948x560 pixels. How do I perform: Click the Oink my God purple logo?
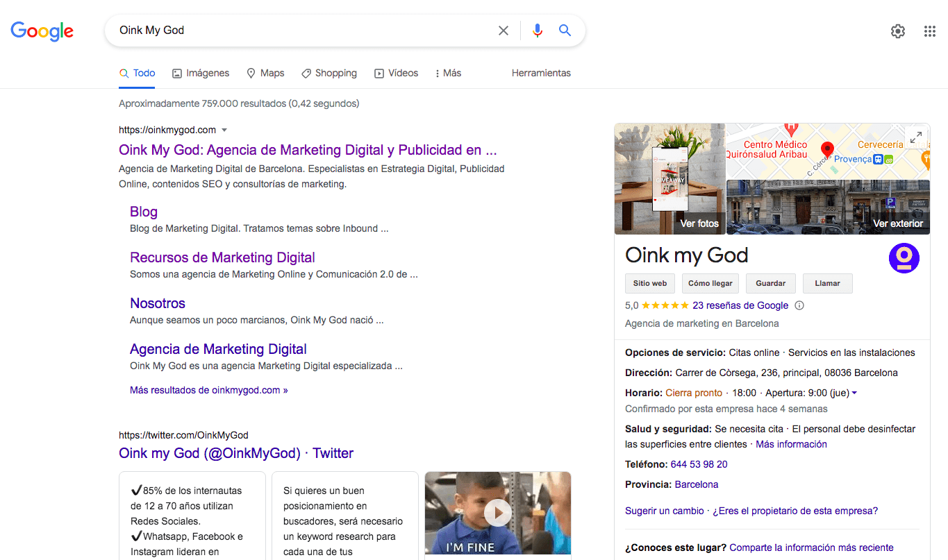(904, 258)
